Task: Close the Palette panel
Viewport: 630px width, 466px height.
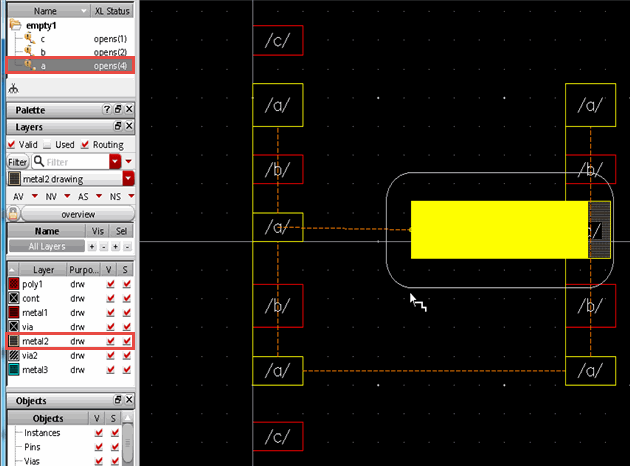Action: [129, 109]
